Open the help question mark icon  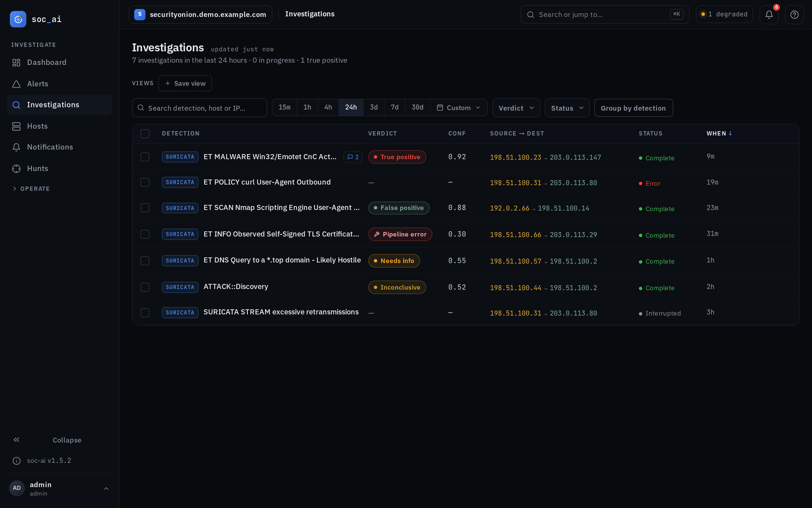coord(794,14)
